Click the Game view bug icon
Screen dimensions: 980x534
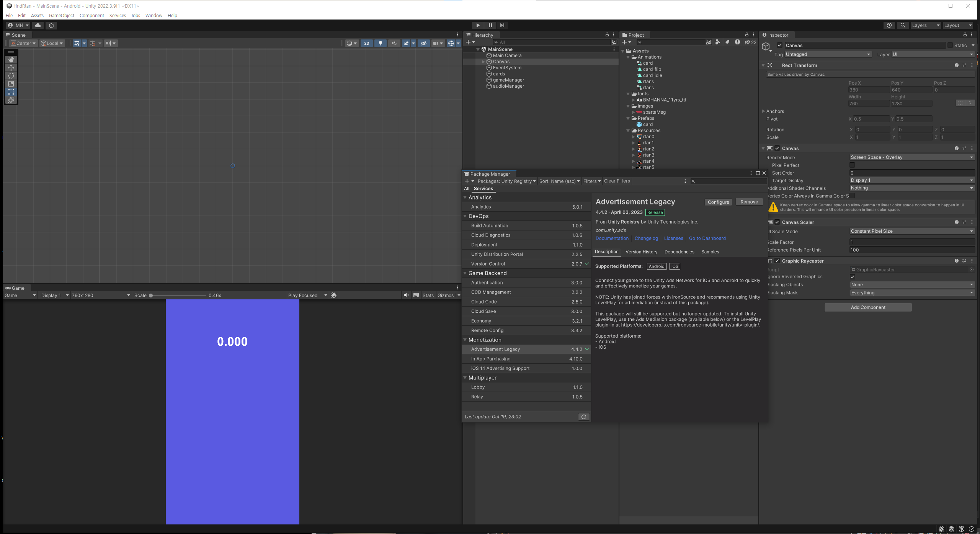point(334,295)
